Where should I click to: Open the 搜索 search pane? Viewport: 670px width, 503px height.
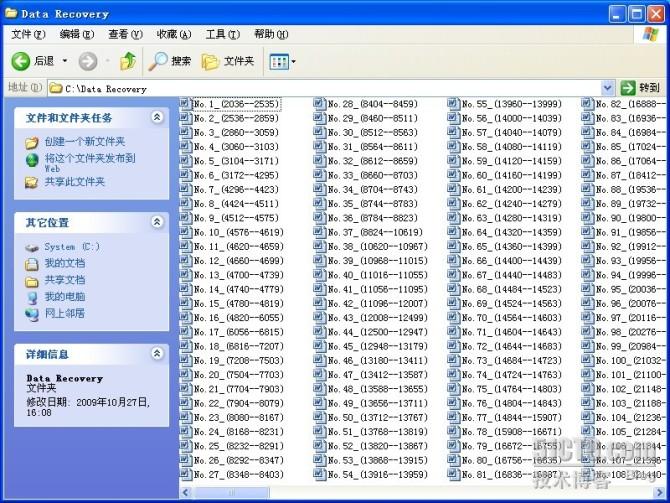[169, 62]
